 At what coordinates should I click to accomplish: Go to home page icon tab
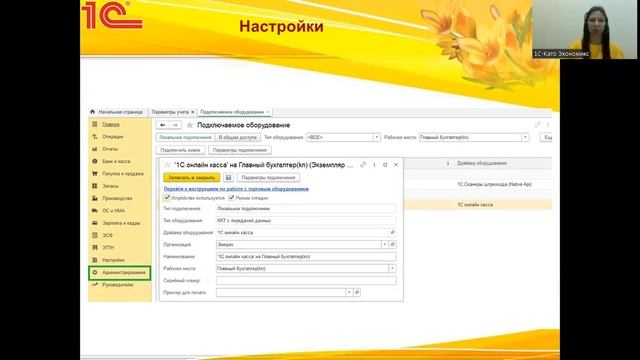click(93, 112)
